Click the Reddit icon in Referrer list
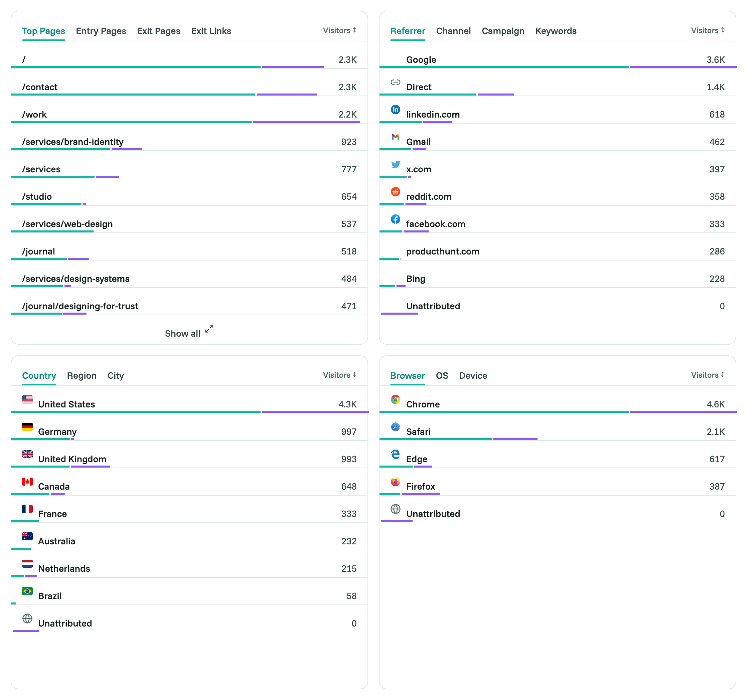This screenshot has height=700, width=747. click(x=395, y=191)
